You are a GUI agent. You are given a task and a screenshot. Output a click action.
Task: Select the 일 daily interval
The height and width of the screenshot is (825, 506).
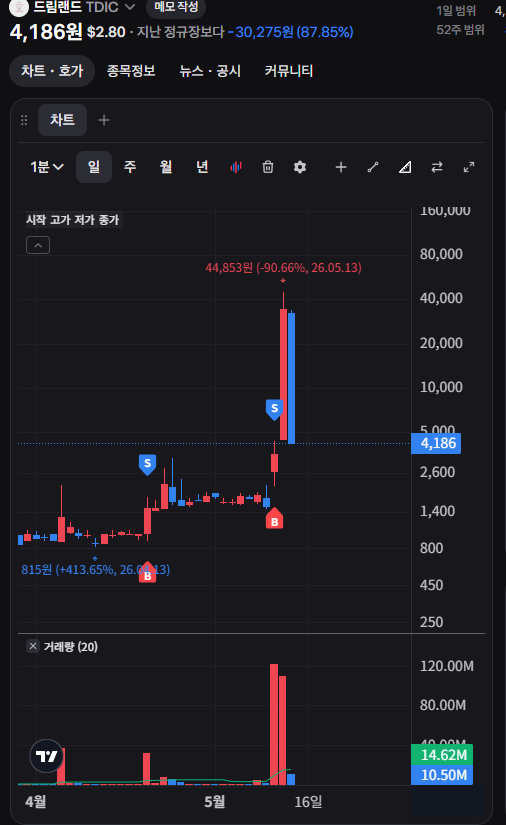coord(94,167)
